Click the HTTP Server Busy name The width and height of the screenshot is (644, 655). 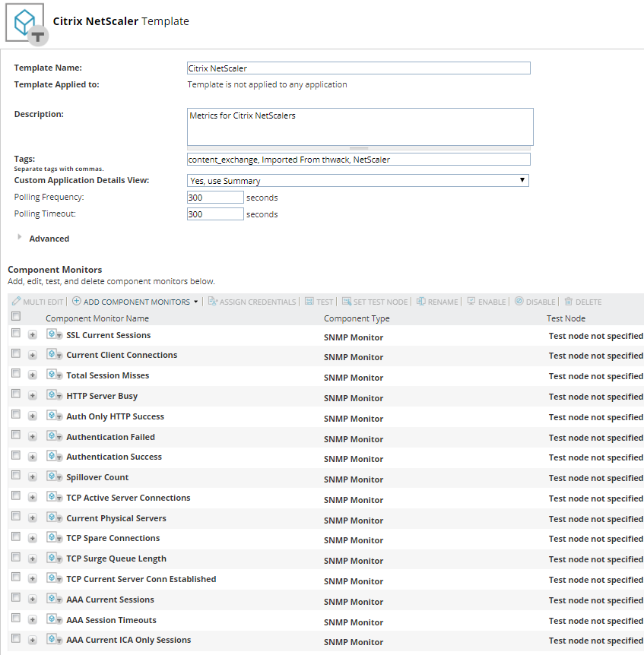coord(102,396)
